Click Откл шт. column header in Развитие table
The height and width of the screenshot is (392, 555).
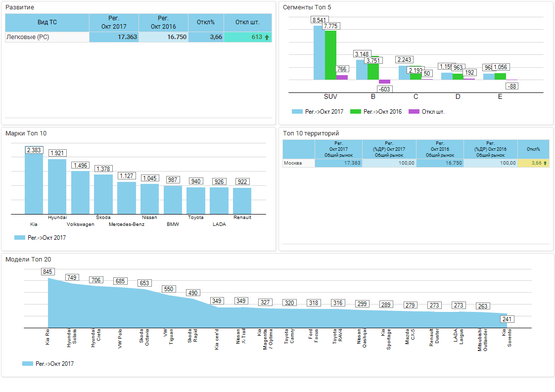click(x=247, y=22)
